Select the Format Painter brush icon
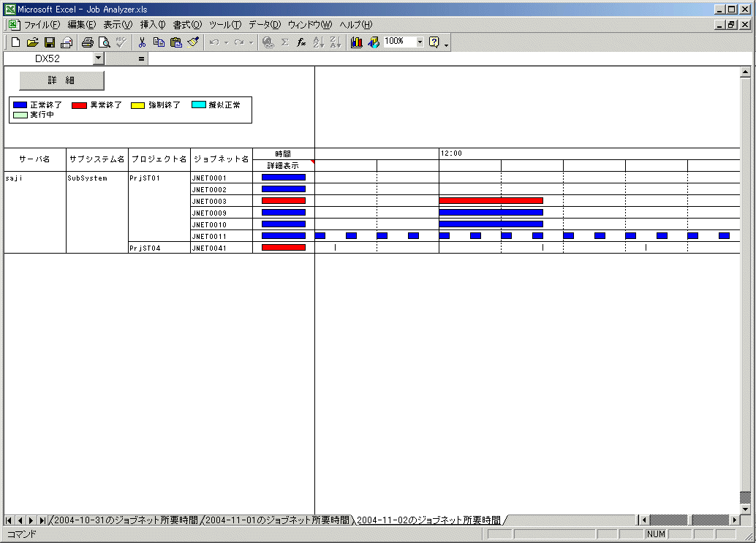The height and width of the screenshot is (543, 756). [x=193, y=42]
